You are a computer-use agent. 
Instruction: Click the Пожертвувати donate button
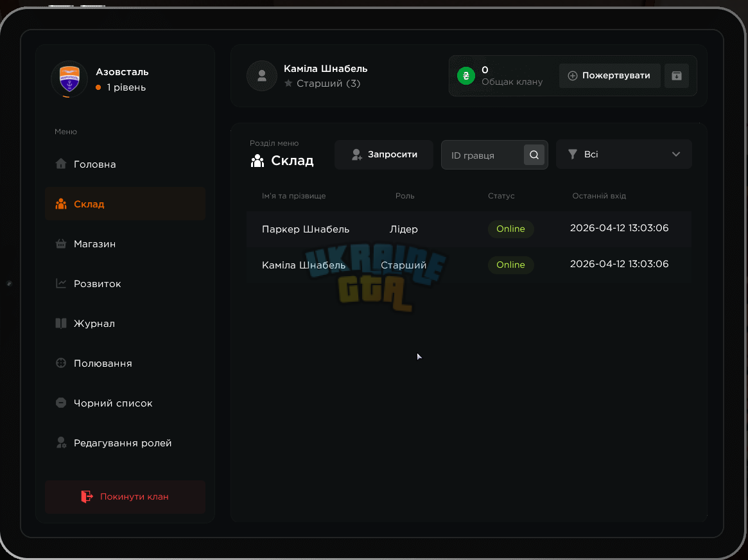pyautogui.click(x=610, y=76)
